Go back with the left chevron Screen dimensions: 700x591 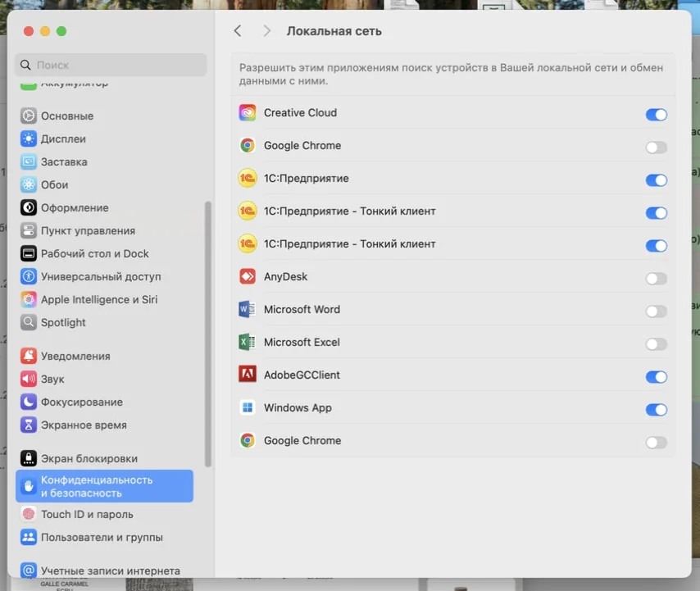coord(238,31)
